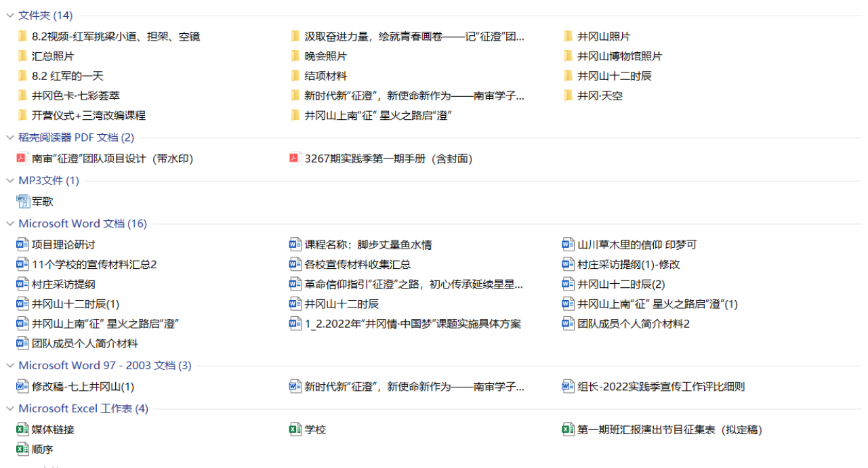Collapse the Microsoft Word 文档 (16) group
The width and height of the screenshot is (868, 468).
pos(10,224)
